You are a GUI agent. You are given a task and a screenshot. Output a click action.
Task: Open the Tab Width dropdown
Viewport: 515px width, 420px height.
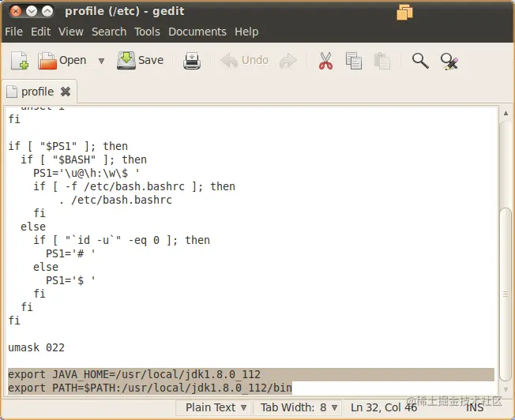click(299, 407)
